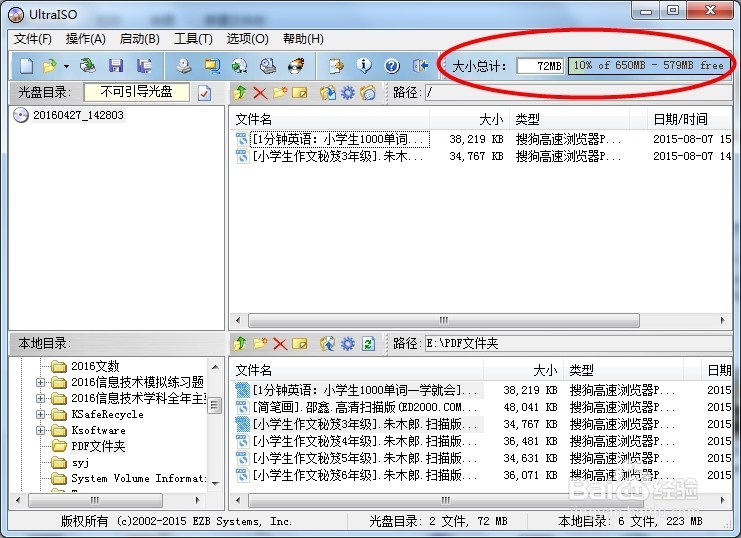Click the Open CD/DVD icon
741x538 pixels.
pos(87,66)
